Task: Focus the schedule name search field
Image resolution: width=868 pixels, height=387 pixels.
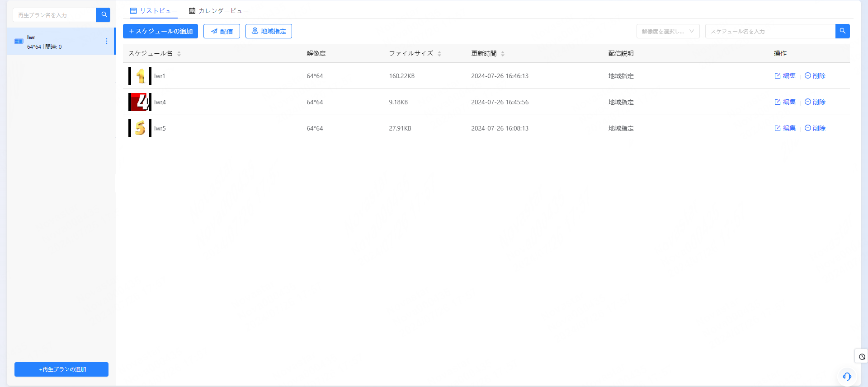Action: pyautogui.click(x=770, y=31)
